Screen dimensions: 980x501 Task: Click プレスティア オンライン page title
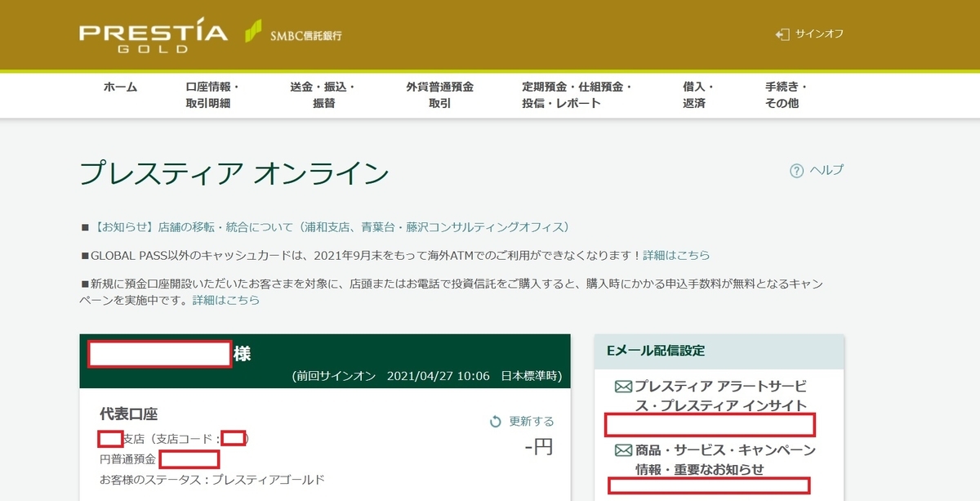pos(234,173)
